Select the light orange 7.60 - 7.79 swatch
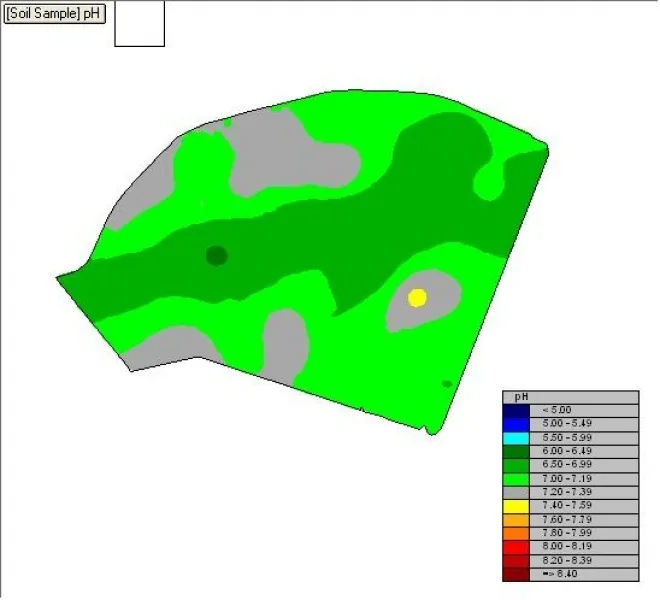 click(x=516, y=520)
